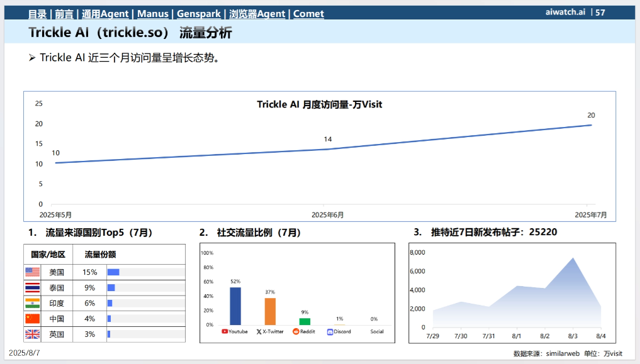This screenshot has height=364, width=640.
Task: Click the 国家/地区 table header
Action: 48,255
